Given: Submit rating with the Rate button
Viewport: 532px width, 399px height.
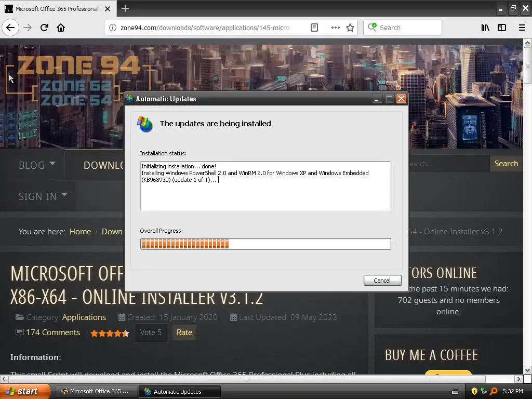Looking at the screenshot, I should point(184,332).
